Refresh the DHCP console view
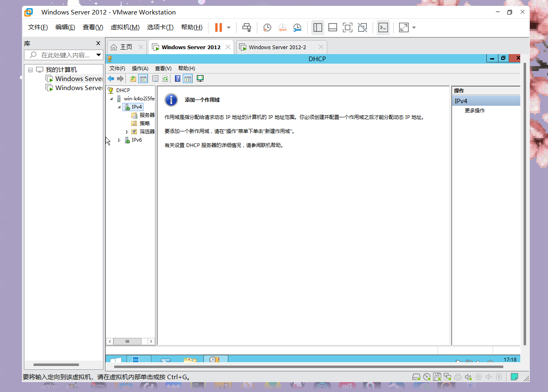The height and width of the screenshot is (392, 548). tap(165, 79)
